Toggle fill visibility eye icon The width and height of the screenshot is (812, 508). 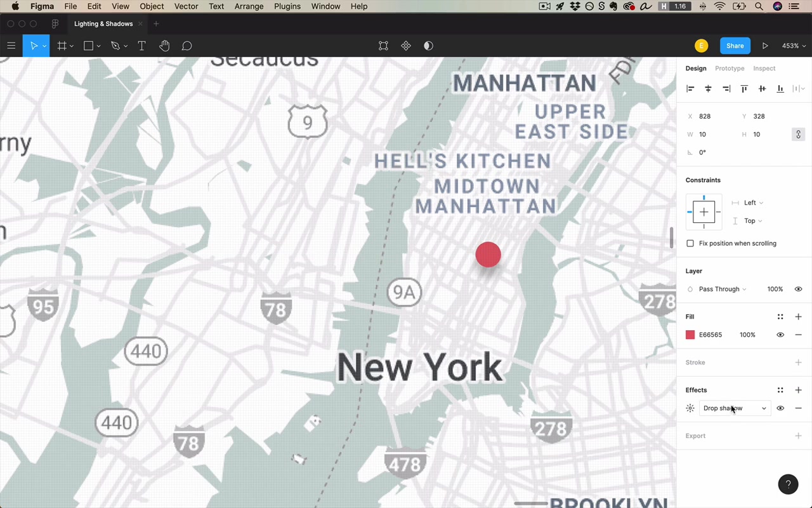[780, 335]
